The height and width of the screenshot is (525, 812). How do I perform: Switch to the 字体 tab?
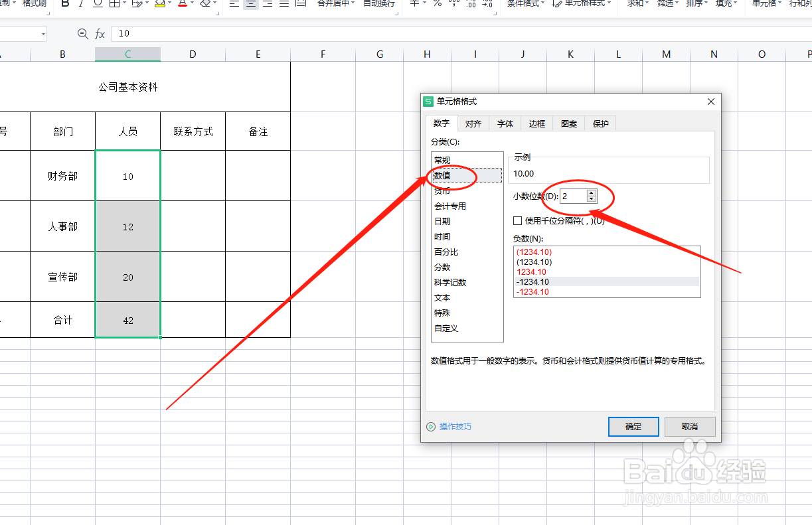[505, 123]
